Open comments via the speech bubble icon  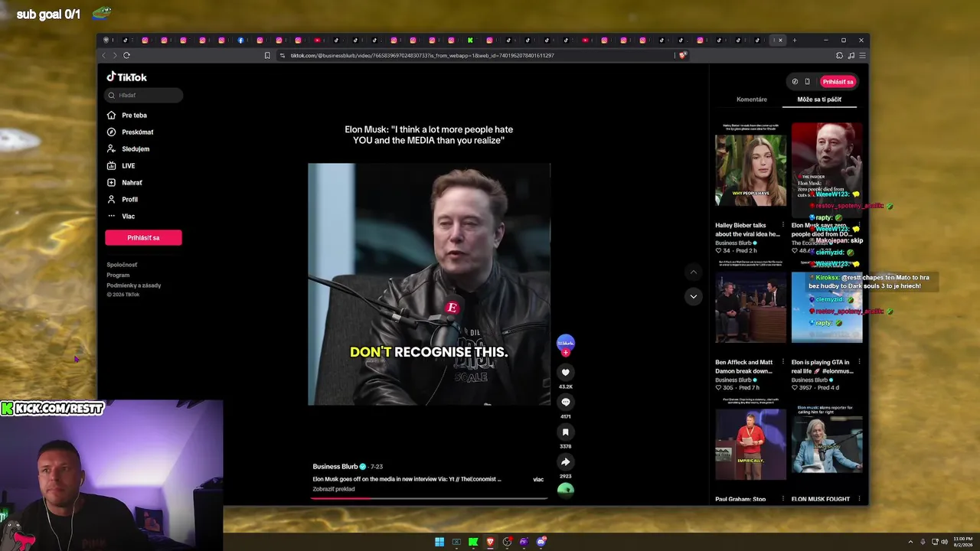566,402
